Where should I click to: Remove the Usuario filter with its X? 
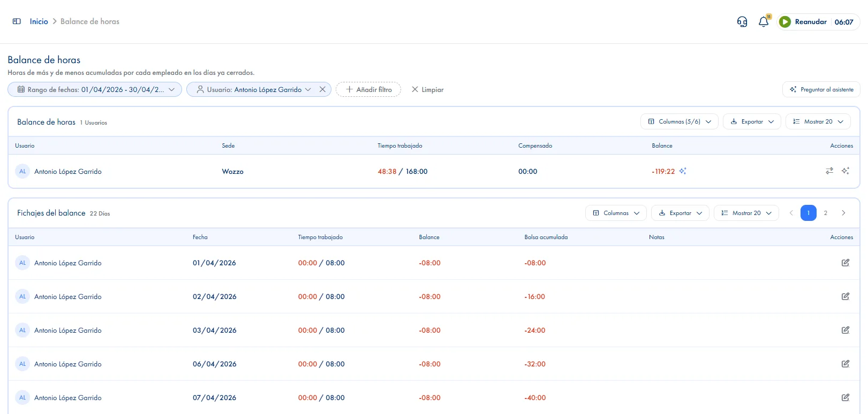click(x=322, y=89)
